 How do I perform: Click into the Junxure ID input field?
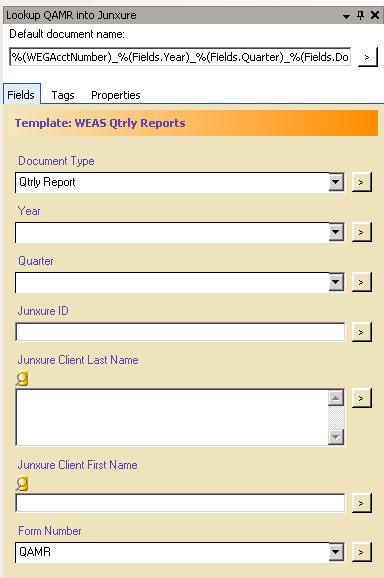click(x=180, y=332)
